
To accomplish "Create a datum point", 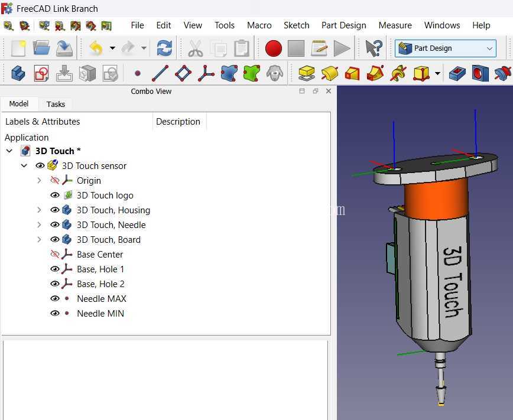I will (138, 73).
